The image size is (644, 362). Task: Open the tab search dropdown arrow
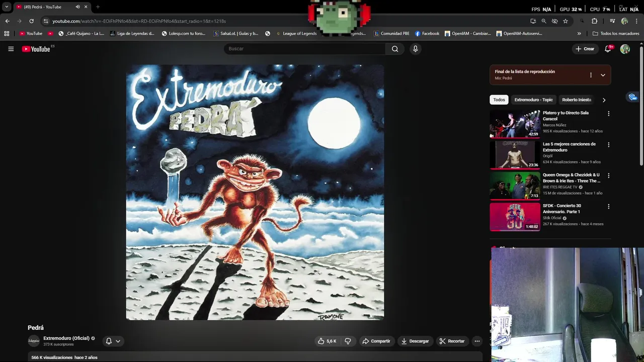(x=7, y=7)
